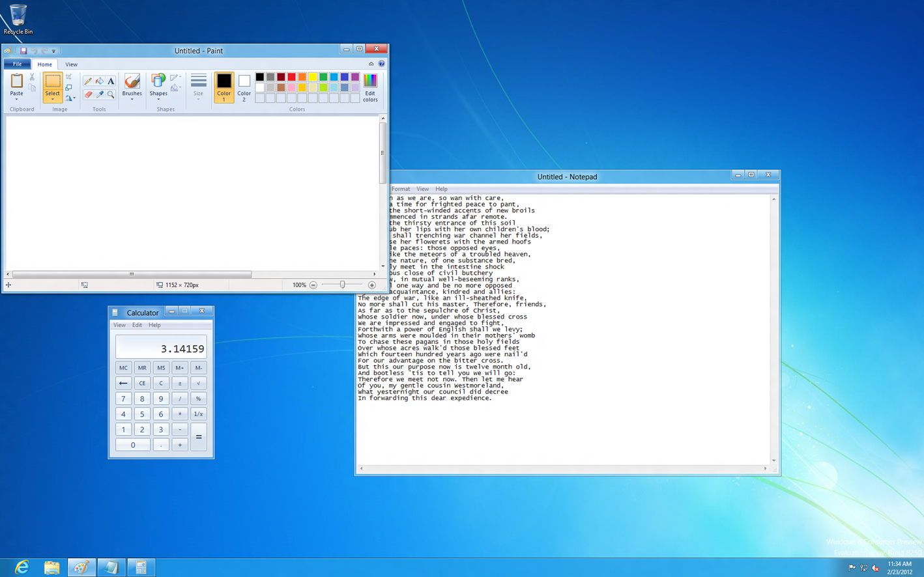Expand the Brushes dropdown
The width and height of the screenshot is (924, 577).
point(132,100)
